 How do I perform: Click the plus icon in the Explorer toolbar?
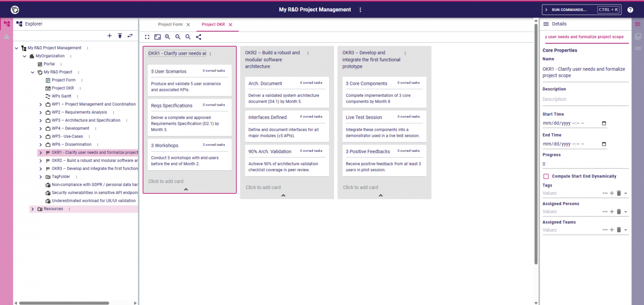pos(109,36)
